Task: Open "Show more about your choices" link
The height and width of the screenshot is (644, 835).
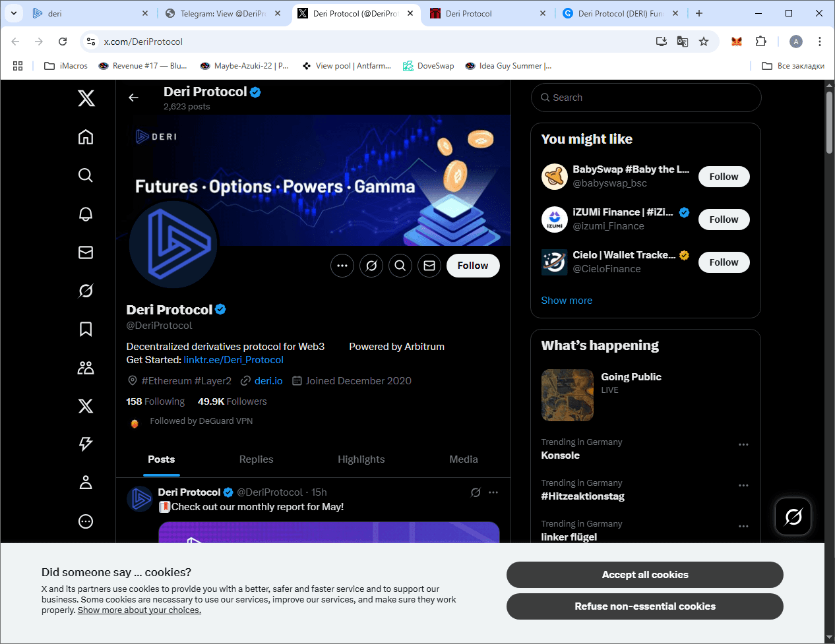Action: [x=139, y=610]
